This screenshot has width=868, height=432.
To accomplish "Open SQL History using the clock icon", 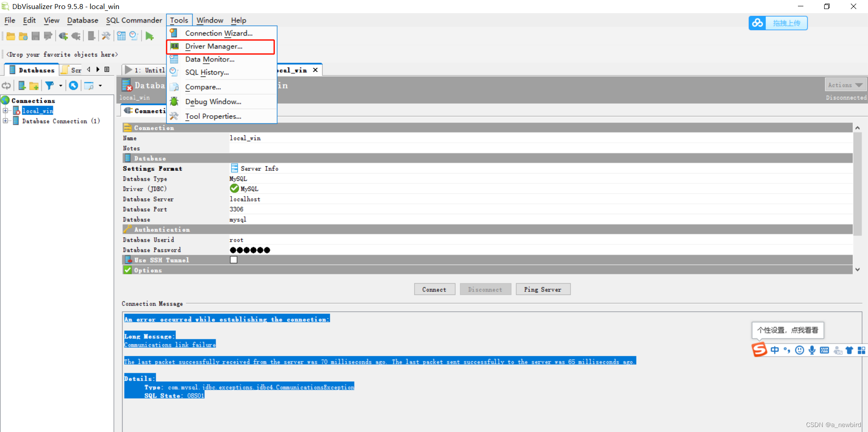I will click(x=133, y=36).
